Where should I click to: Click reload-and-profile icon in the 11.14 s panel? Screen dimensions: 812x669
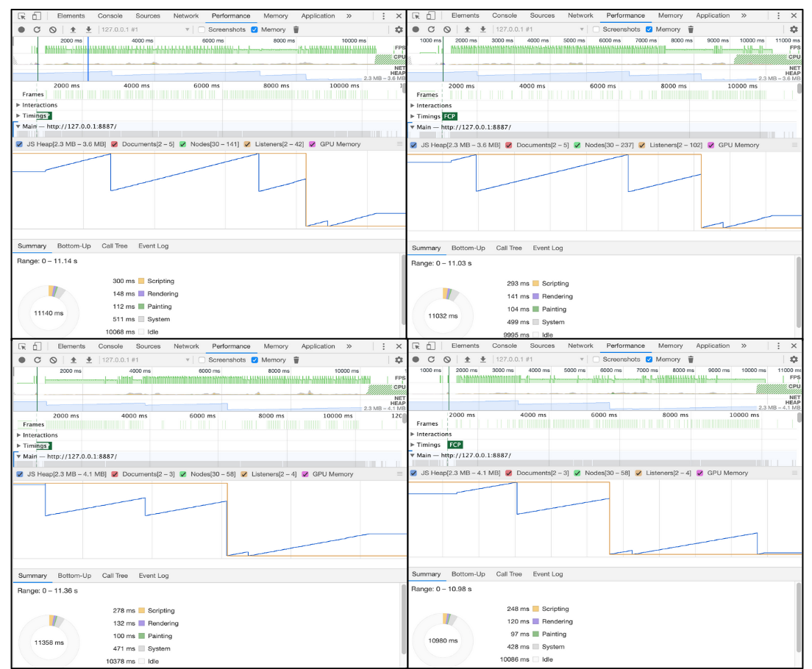(x=37, y=29)
